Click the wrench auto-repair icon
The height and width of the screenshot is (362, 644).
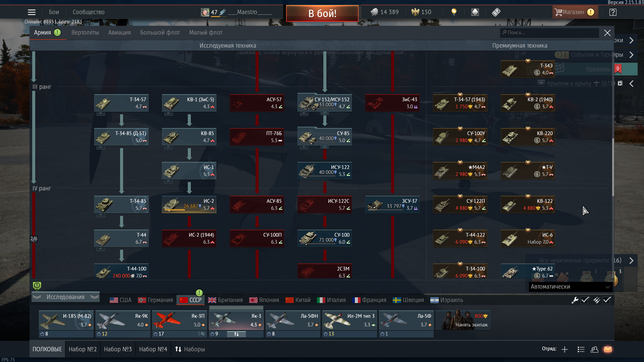point(575,300)
